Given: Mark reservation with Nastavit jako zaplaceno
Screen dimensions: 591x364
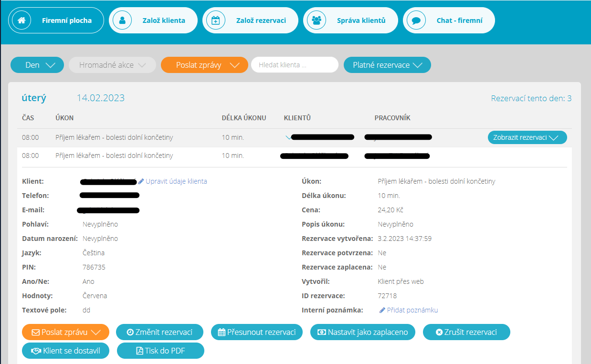Looking at the screenshot, I should tap(363, 332).
